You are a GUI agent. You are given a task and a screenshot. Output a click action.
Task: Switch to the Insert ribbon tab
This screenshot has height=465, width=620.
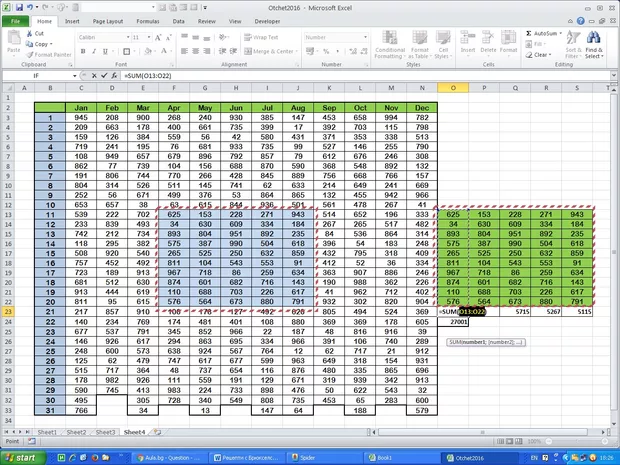click(72, 21)
